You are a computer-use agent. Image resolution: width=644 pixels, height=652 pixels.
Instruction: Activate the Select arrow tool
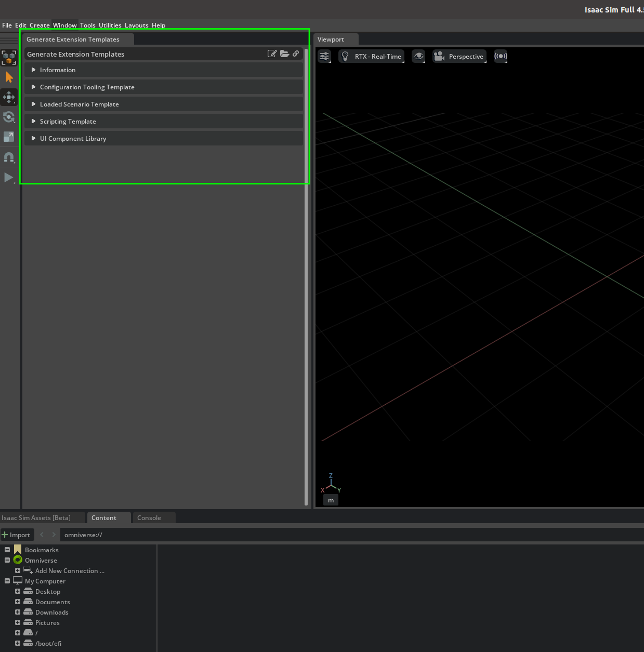tap(9, 77)
